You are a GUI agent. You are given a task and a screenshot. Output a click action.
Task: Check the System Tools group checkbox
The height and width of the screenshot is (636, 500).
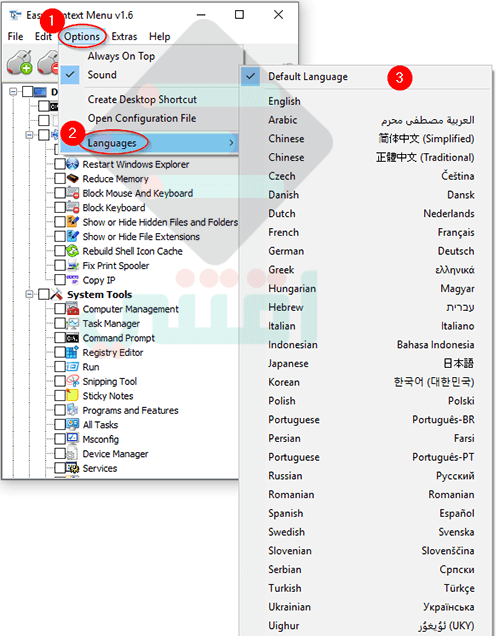(44, 294)
